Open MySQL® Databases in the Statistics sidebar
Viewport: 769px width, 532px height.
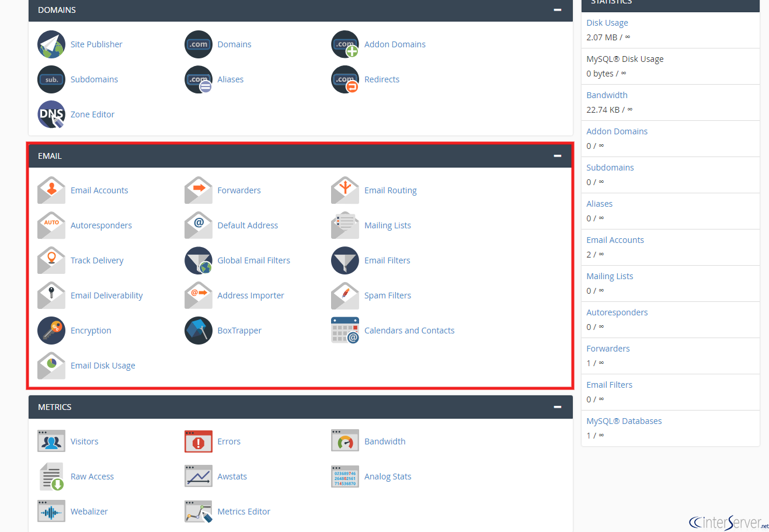click(x=624, y=421)
